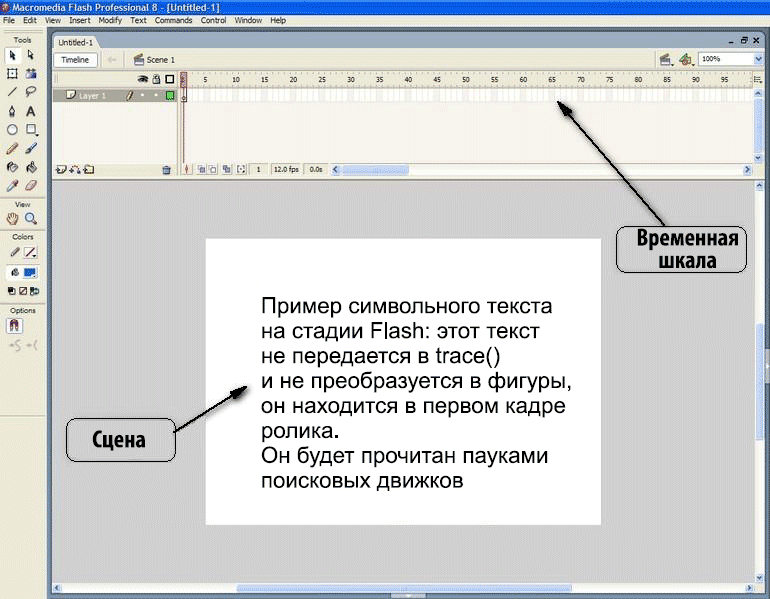The height and width of the screenshot is (599, 770).
Task: Select the Hand tool
Action: 13,218
